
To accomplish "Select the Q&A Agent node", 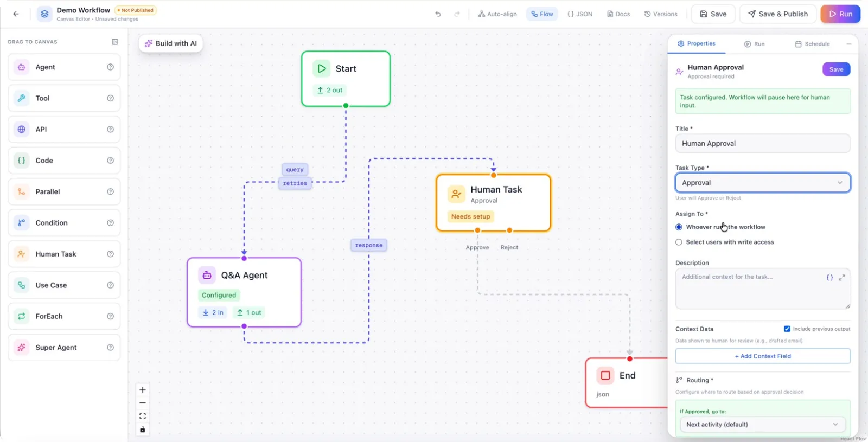I will 244,292.
